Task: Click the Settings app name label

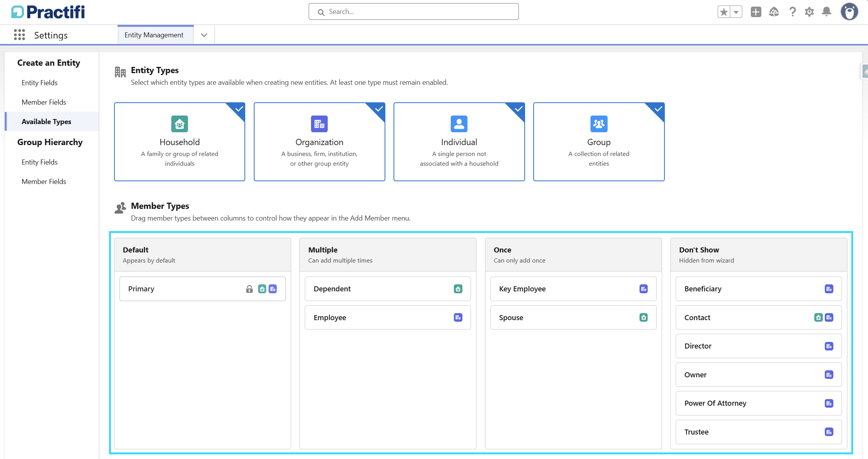Action: coord(51,35)
